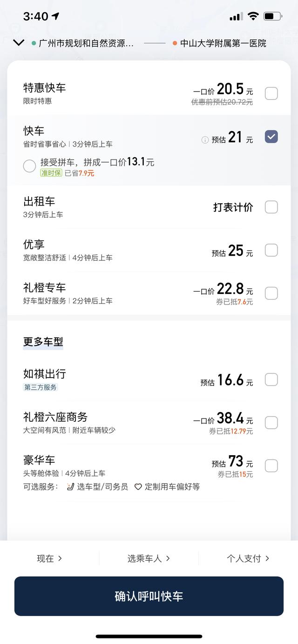Viewport: 298px width, 644px height.
Task: Tap the green pickup location dot
Action: click(x=34, y=43)
